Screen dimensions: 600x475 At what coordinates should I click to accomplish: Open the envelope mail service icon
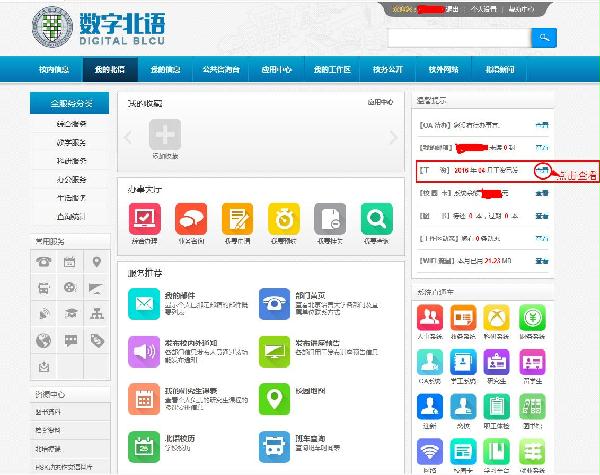[144, 302]
